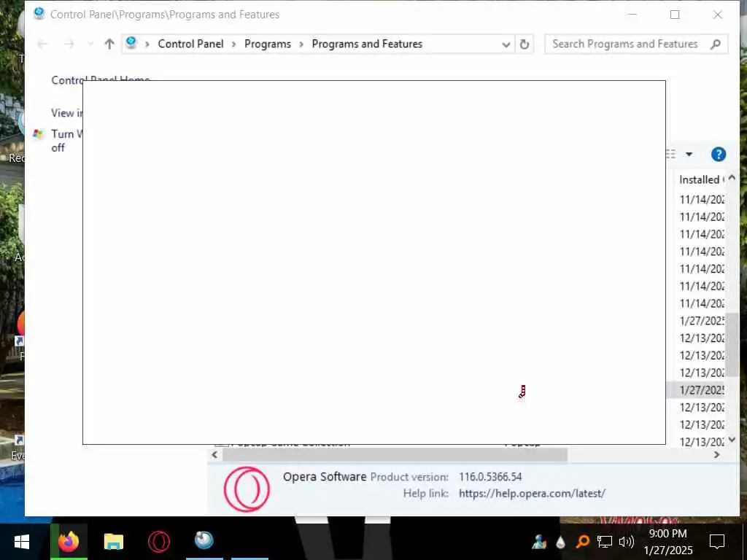Open the address bar history dropdown
The image size is (747, 560).
tap(506, 44)
